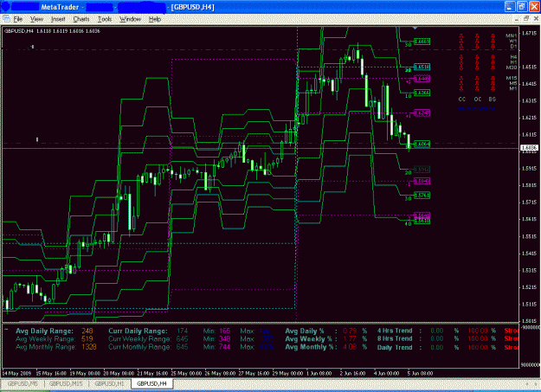541x392 pixels.
Task: Click the Daily Trend label
Action: point(395,347)
